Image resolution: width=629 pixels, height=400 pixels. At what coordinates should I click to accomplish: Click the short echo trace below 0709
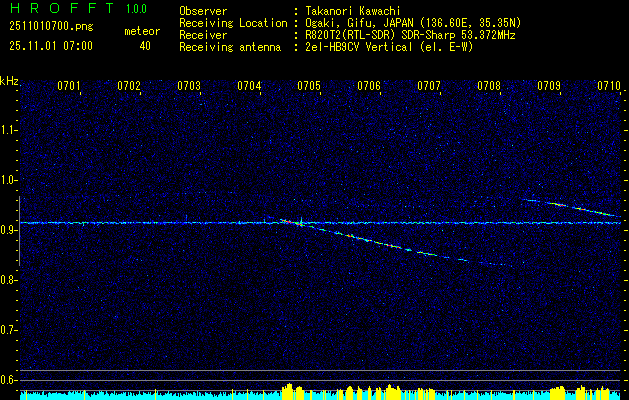pos(570,206)
